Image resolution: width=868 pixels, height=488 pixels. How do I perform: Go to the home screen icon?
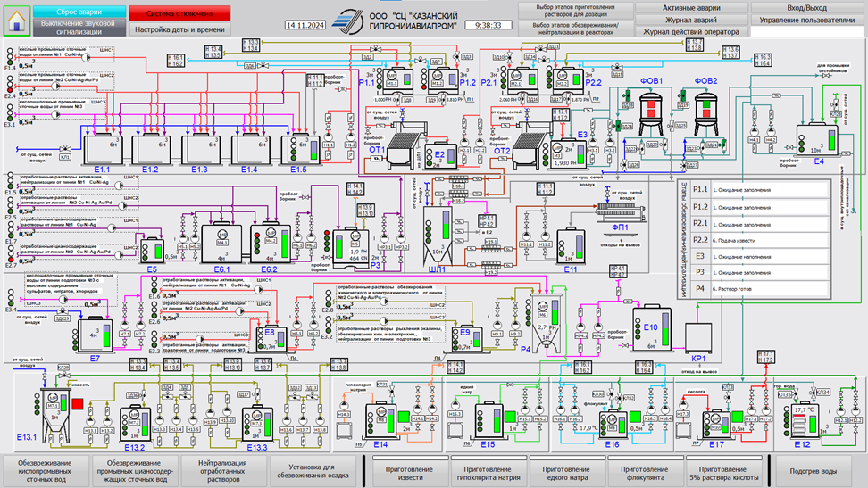17,21
